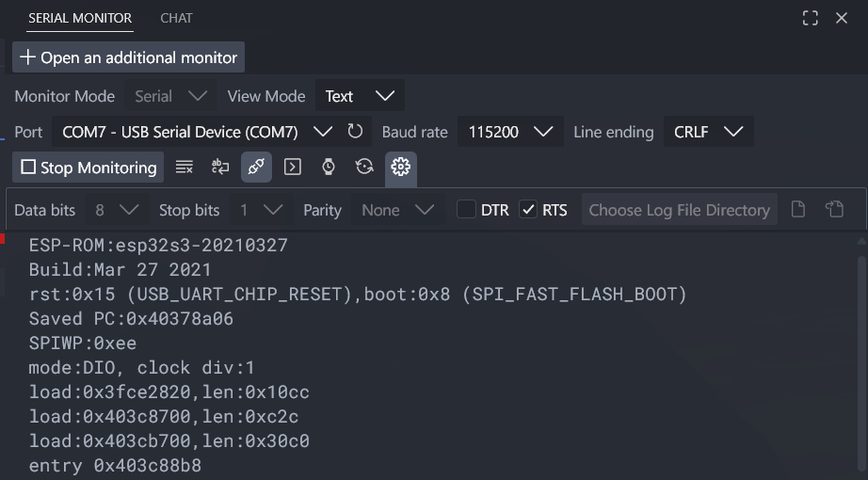
Task: Click the SPIWP:0xee output line
Action: (x=83, y=343)
